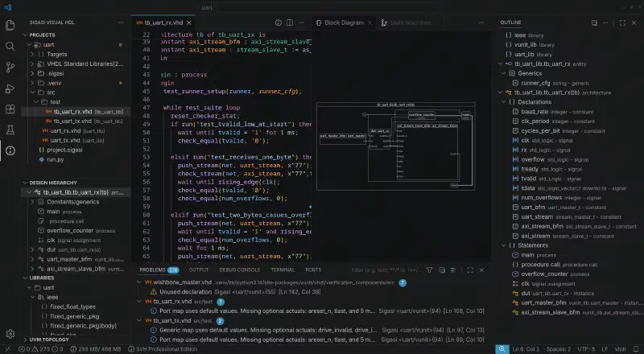Filter problems with the funnel icon
Screen dimensions: 644x354
tap(429, 270)
